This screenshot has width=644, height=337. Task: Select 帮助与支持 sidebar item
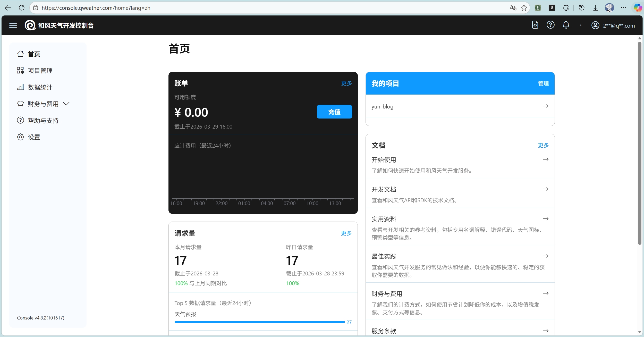coord(43,121)
